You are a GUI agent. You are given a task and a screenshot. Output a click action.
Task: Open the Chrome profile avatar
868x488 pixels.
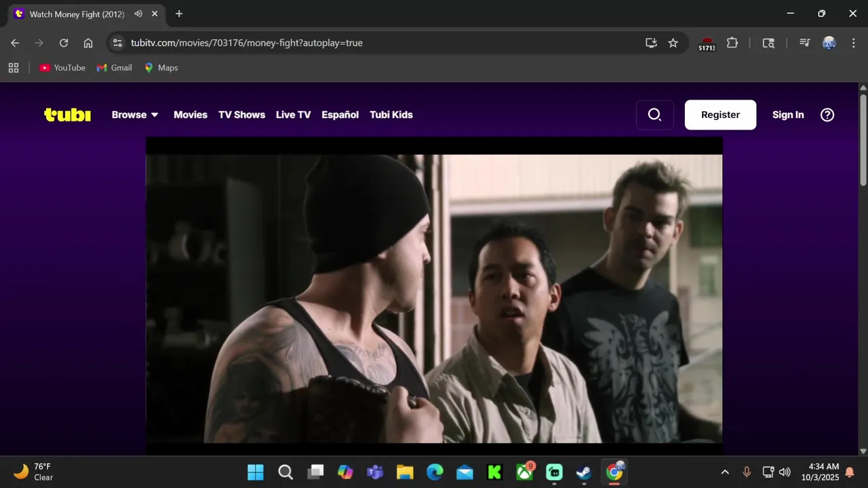tap(829, 43)
